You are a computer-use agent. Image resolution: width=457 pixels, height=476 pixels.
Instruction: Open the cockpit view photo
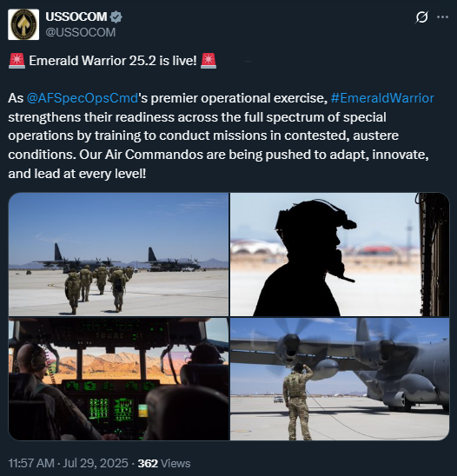tap(118, 379)
